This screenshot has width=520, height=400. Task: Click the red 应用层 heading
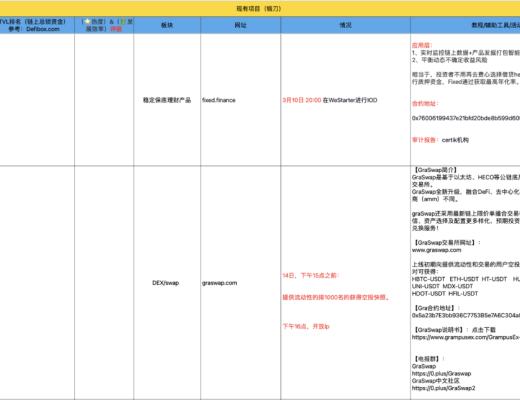tap(422, 45)
